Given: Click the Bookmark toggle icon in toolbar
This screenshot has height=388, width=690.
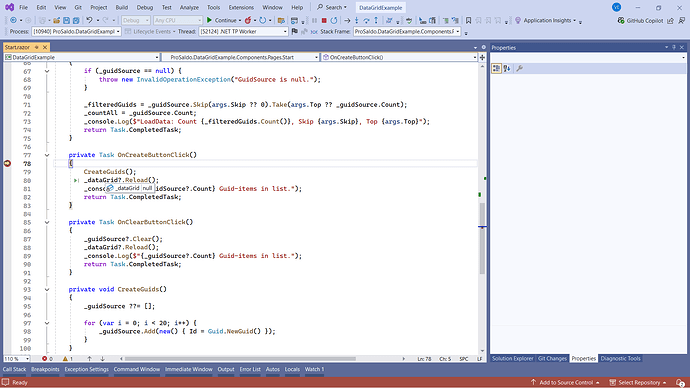Looking at the screenshot, I should (x=468, y=20).
